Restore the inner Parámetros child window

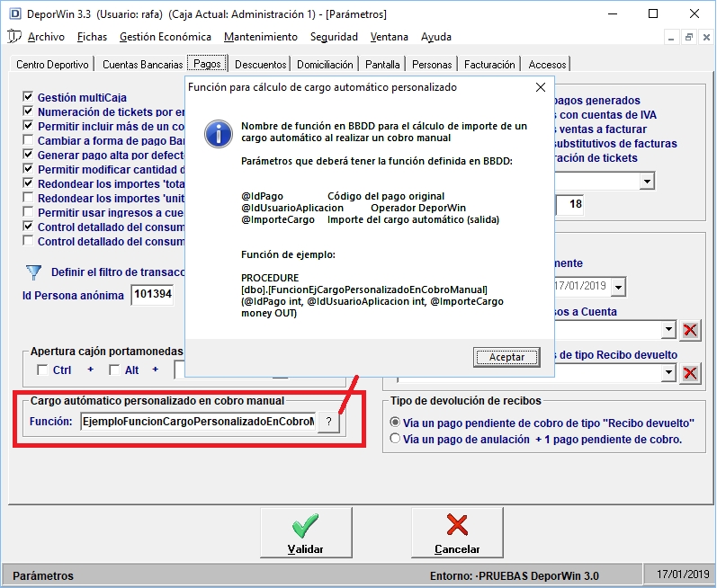(688, 37)
